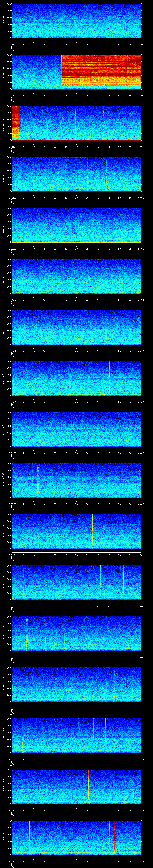Click the "10:53:00" time label
The height and width of the screenshot is (868, 153).
[x=12, y=402]
